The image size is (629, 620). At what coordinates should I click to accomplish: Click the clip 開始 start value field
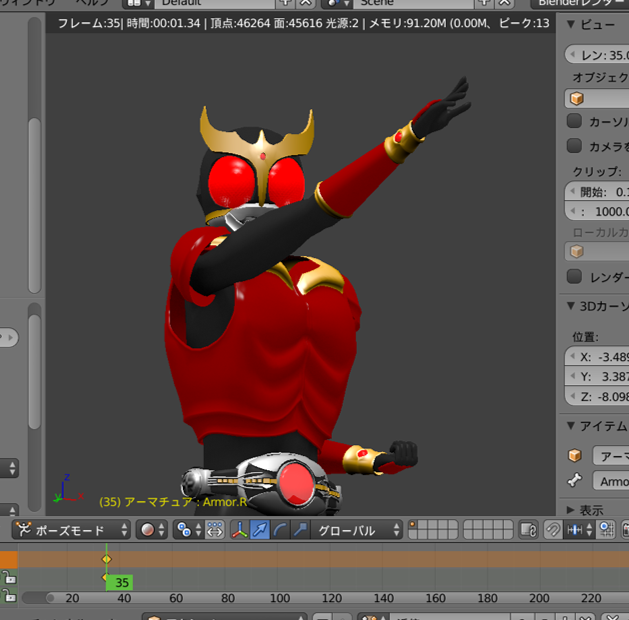pyautogui.click(x=597, y=192)
